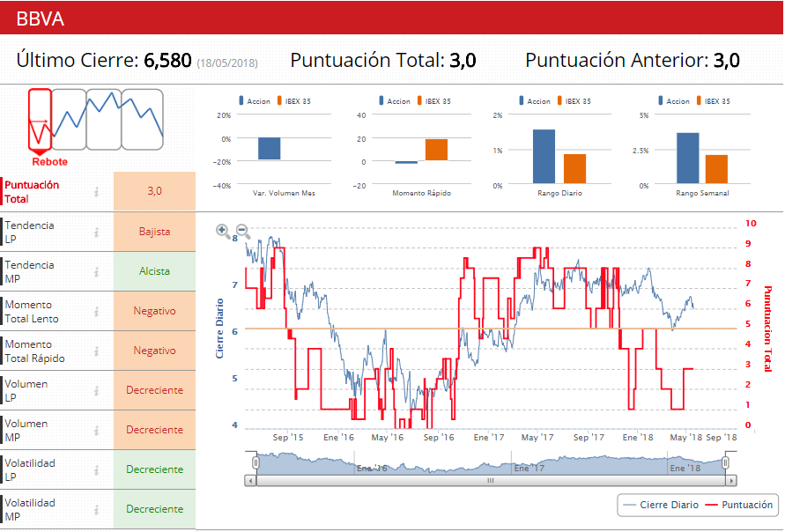The height and width of the screenshot is (532, 785).
Task: Open info icon for Momento Total Lento
Action: click(96, 311)
